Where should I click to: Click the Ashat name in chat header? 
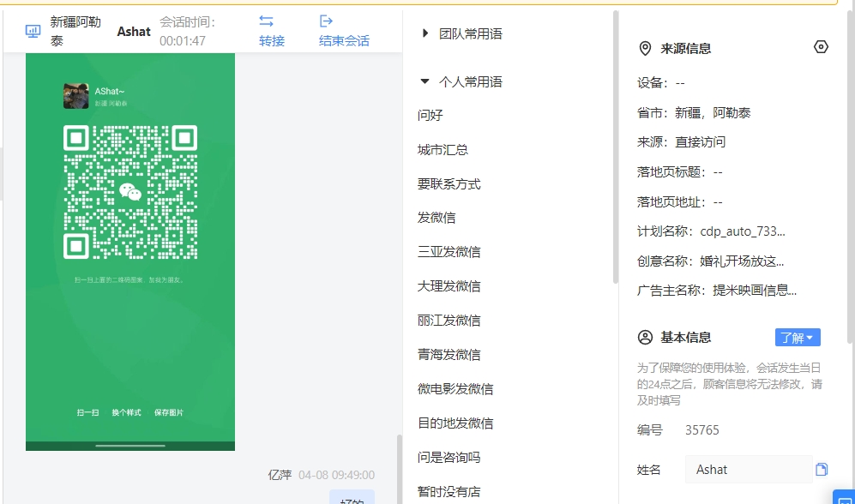[134, 32]
